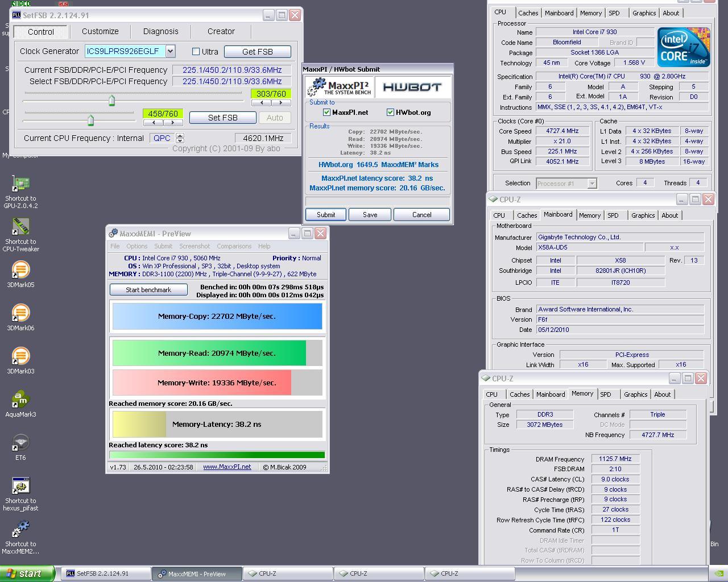Click Get FSB button

[x=258, y=52]
